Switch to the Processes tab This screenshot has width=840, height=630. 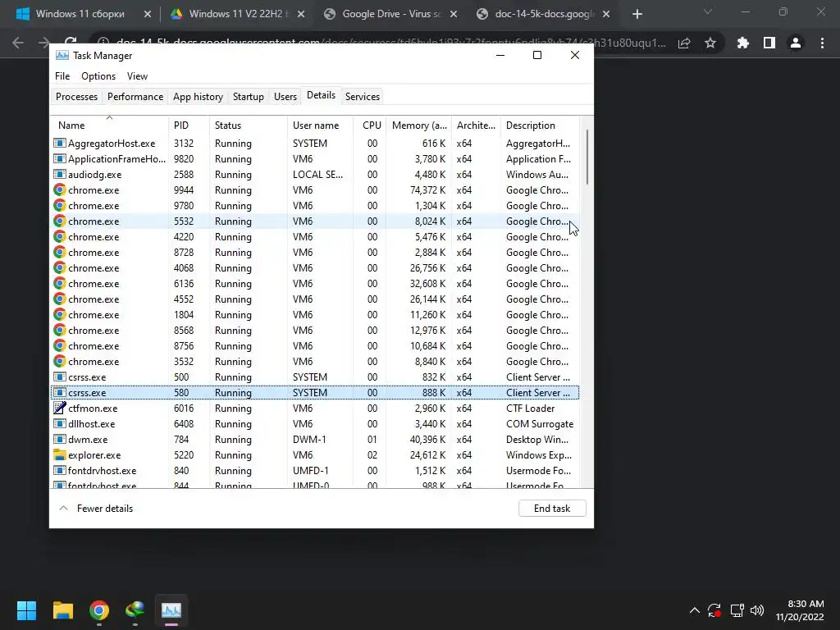point(76,97)
